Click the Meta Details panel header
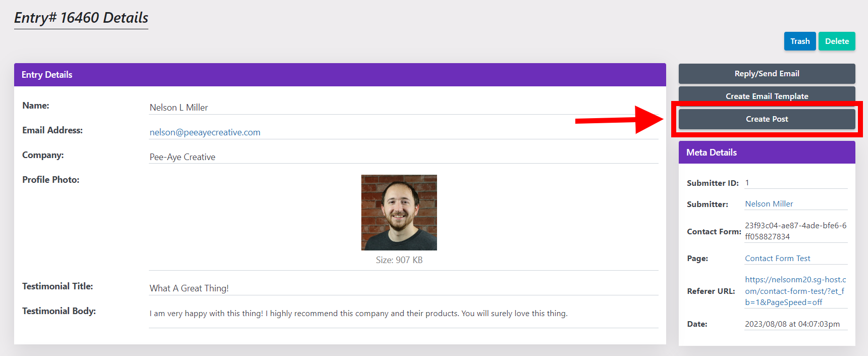This screenshot has height=356, width=868. click(x=767, y=152)
